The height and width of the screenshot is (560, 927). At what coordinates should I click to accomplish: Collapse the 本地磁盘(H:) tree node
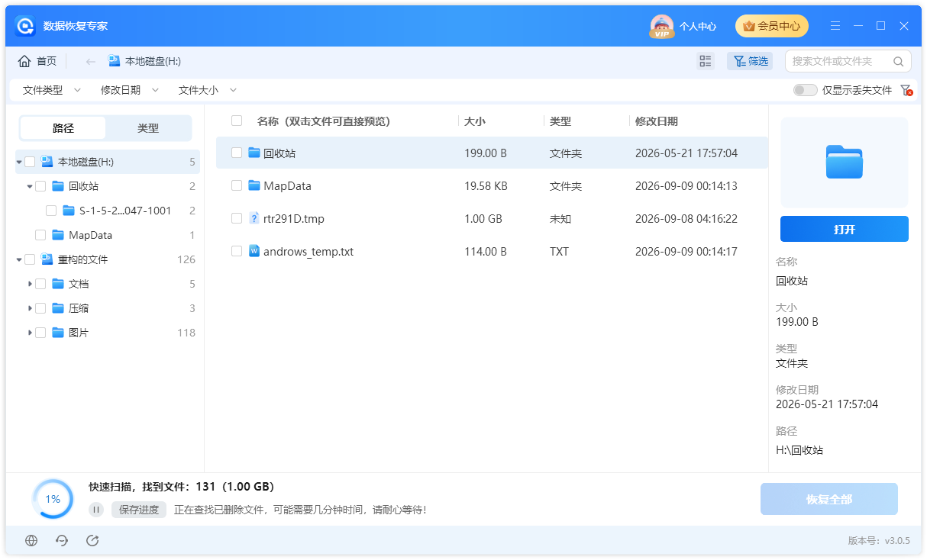[19, 162]
